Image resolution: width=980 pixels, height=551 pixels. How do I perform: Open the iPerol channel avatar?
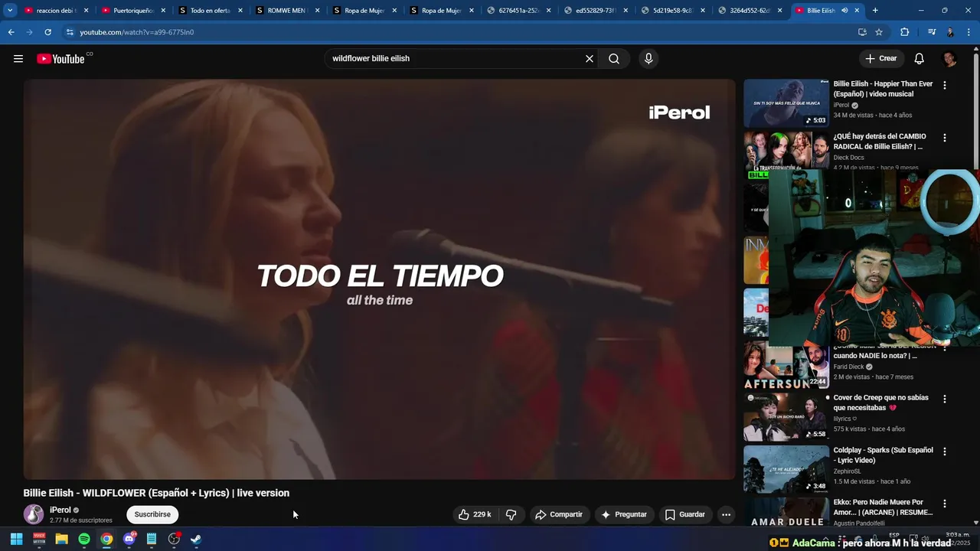(34, 514)
